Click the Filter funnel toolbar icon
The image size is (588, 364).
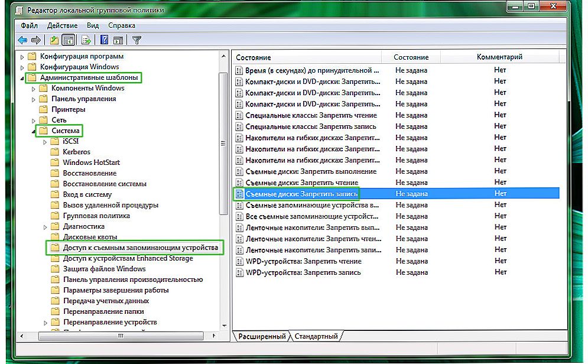pyautogui.click(x=137, y=40)
